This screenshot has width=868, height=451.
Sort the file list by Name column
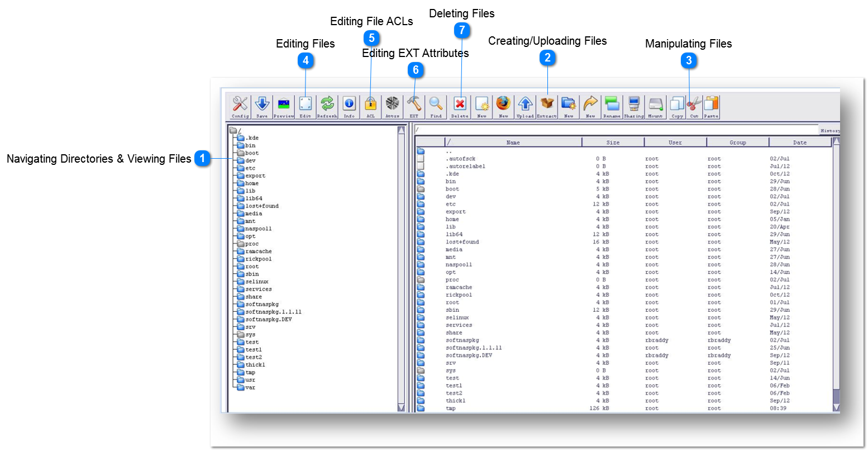pos(513,143)
